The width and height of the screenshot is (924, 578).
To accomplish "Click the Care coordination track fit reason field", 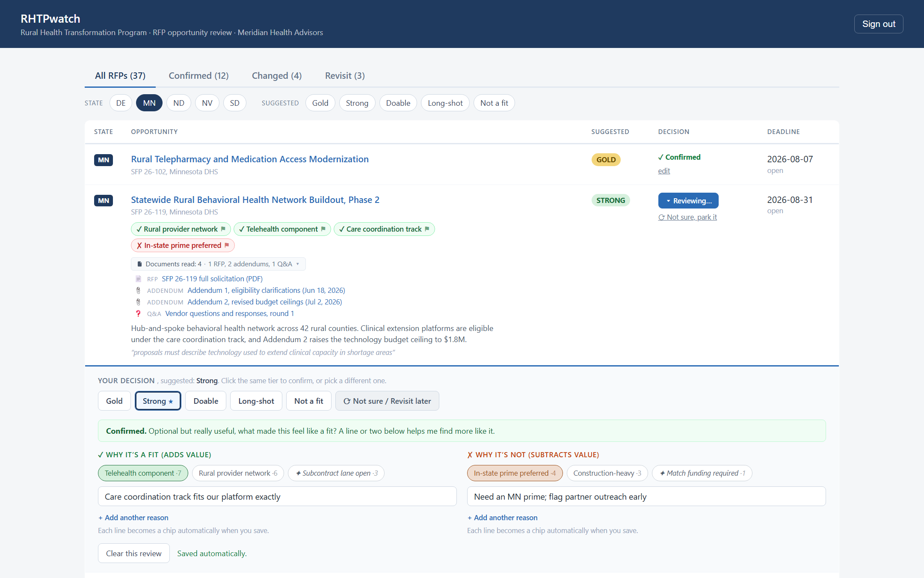I will (277, 496).
